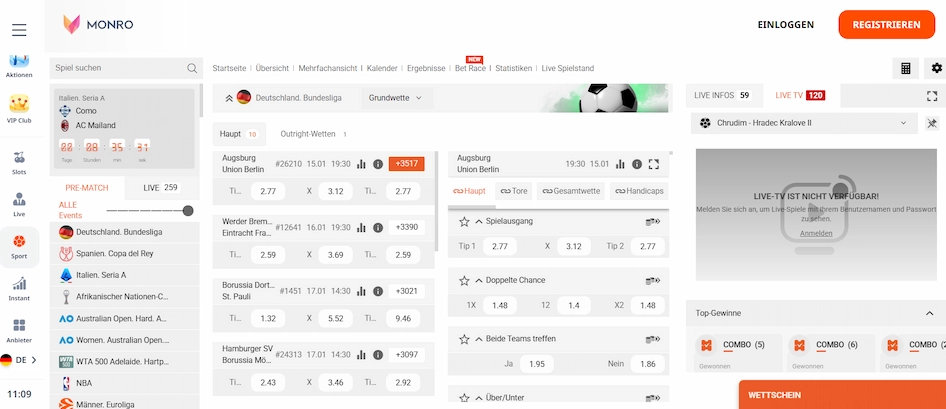946x409 pixels.
Task: Collapse the Top-Gewinne section
Action: (929, 313)
